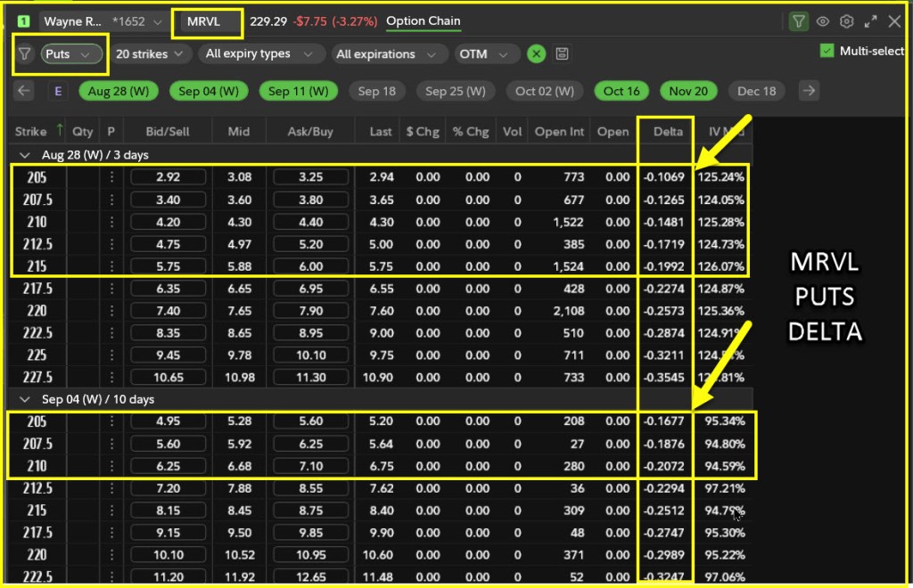
Task: Sell at bid 2.92 for Aug 28 strike 205
Action: click(x=168, y=177)
